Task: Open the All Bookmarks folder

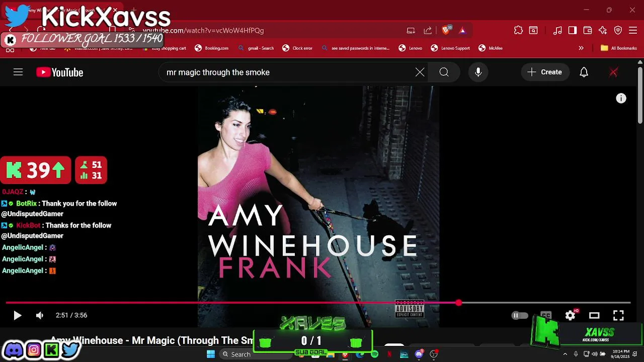Action: coord(619,48)
